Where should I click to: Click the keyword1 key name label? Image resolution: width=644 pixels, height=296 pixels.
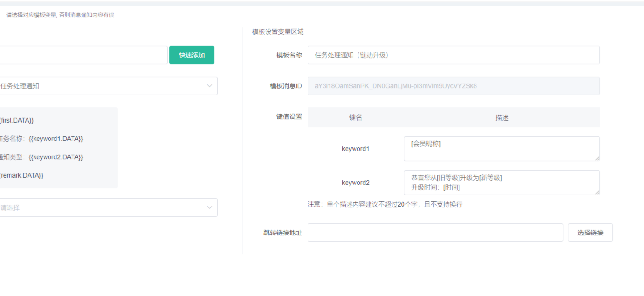click(x=356, y=149)
